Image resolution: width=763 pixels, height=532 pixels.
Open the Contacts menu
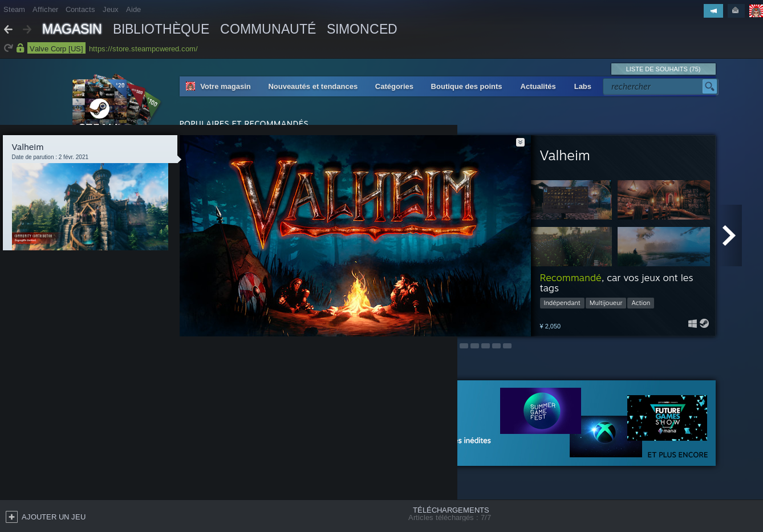[x=80, y=9]
